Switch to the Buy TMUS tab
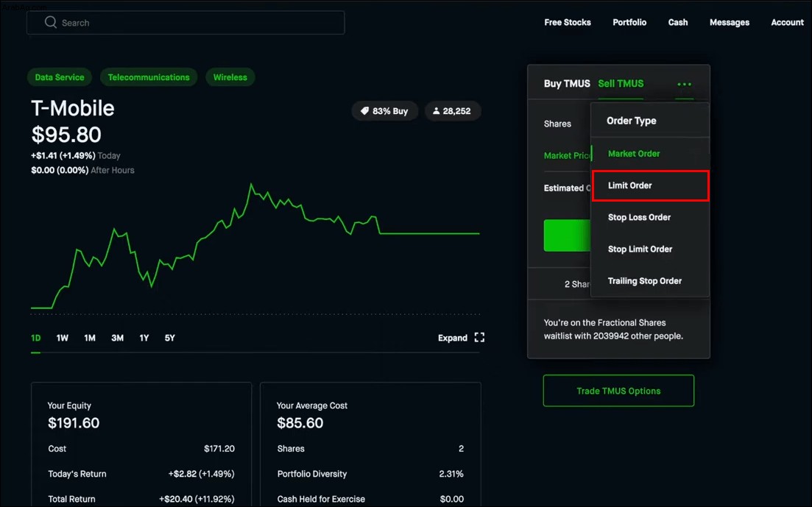The height and width of the screenshot is (507, 812). point(567,83)
